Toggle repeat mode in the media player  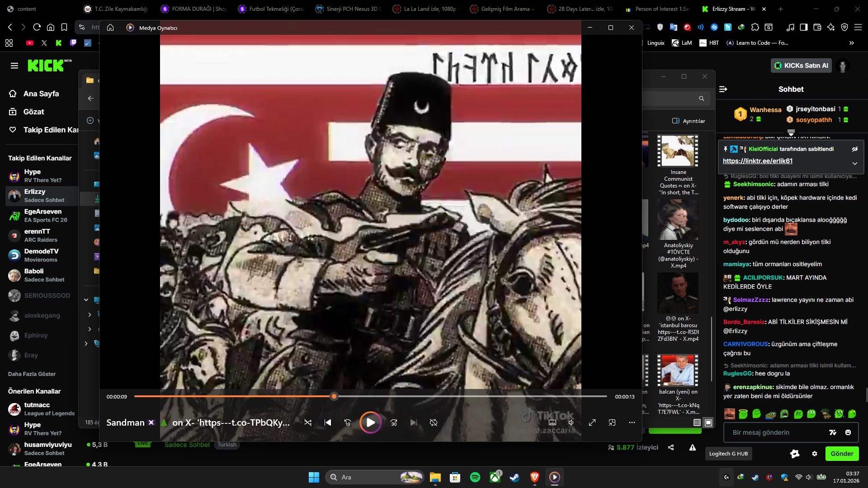[434, 422]
